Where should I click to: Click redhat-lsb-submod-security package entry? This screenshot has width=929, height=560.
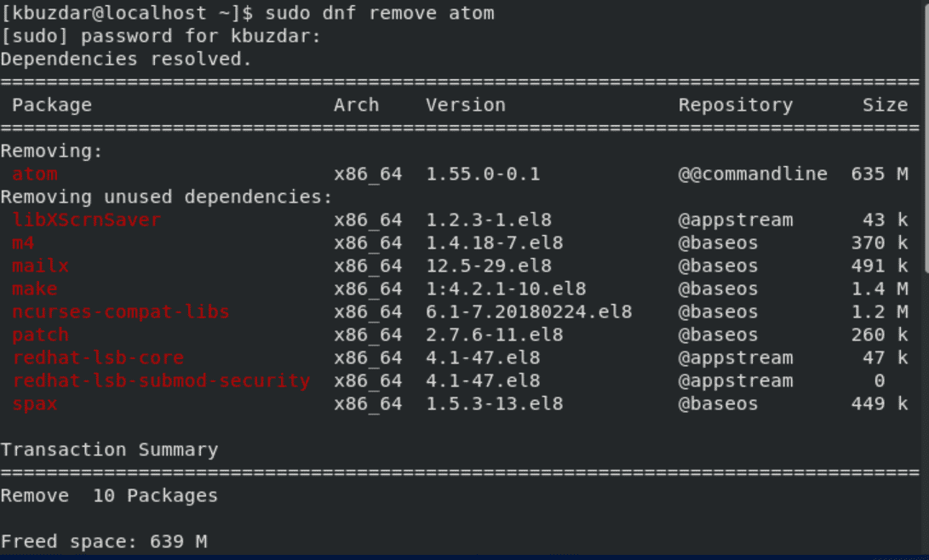(161, 380)
